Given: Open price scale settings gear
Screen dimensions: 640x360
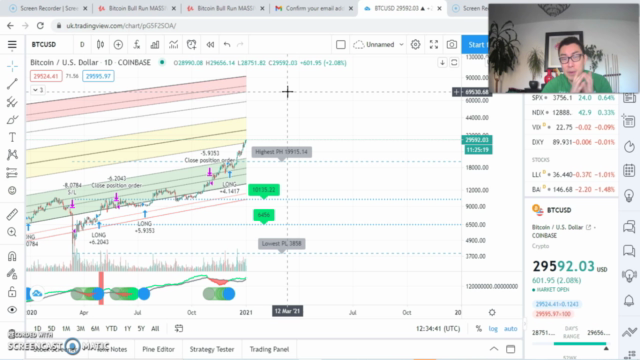Looking at the screenshot, I should click(x=492, y=312).
